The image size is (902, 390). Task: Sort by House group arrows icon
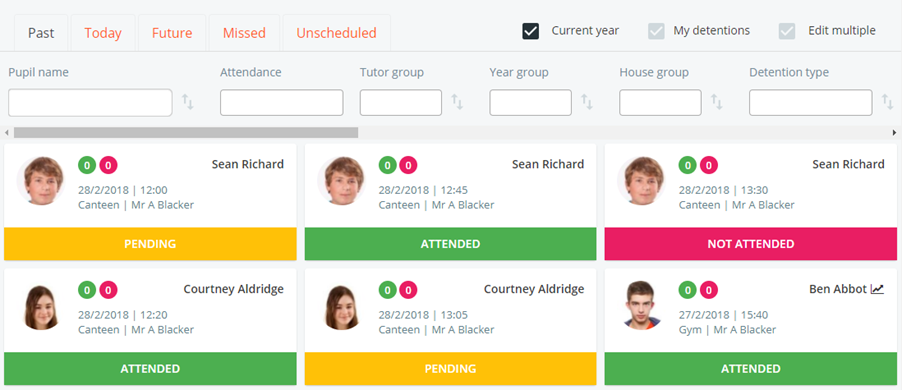pos(716,102)
